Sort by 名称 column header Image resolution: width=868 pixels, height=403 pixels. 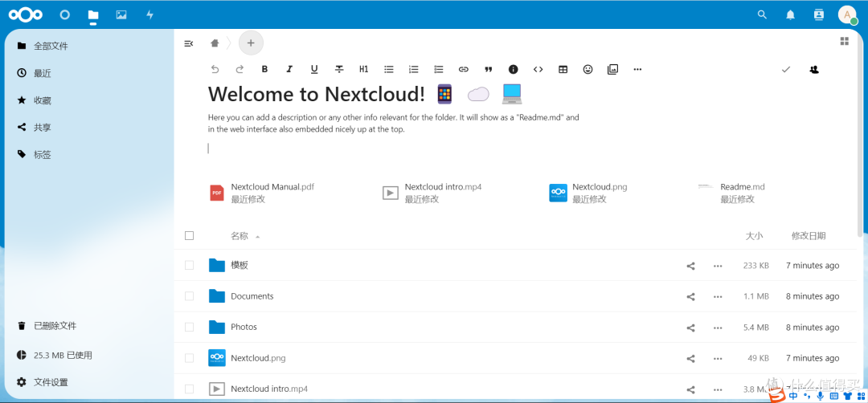pyautogui.click(x=240, y=236)
